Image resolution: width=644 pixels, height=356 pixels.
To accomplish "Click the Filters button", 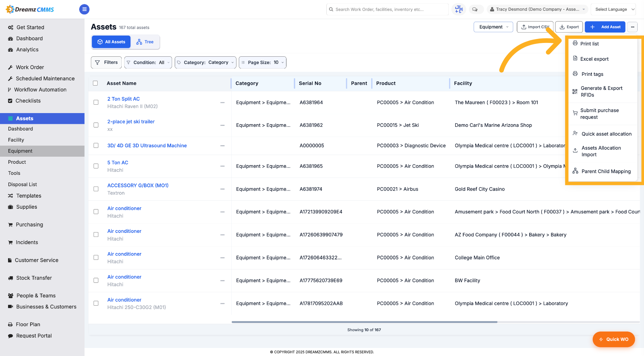I will tap(106, 62).
